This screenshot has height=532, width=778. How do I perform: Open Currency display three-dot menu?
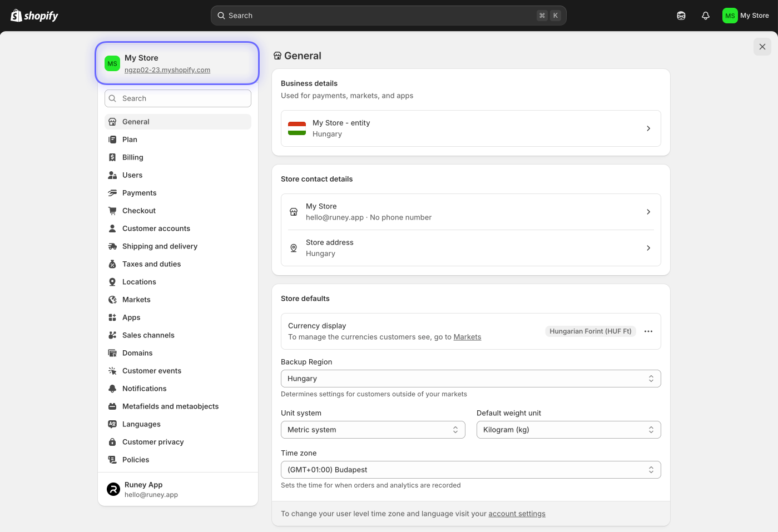click(x=648, y=331)
